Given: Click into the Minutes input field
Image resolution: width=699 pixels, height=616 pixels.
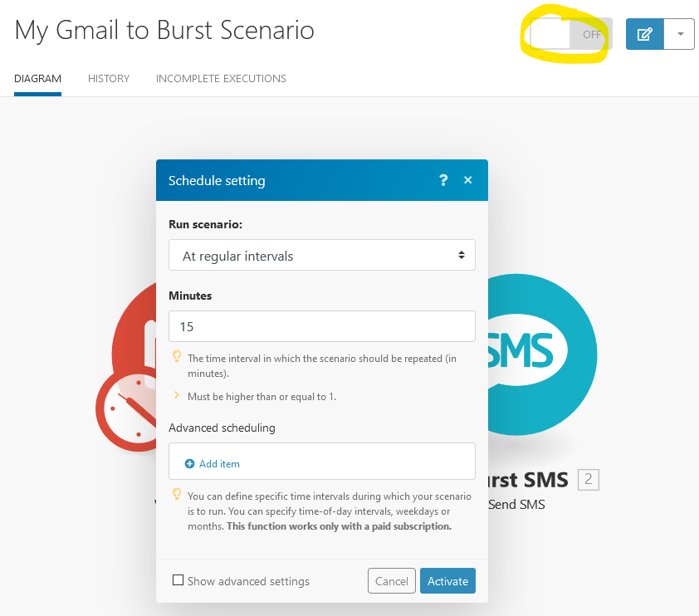Looking at the screenshot, I should (x=322, y=326).
